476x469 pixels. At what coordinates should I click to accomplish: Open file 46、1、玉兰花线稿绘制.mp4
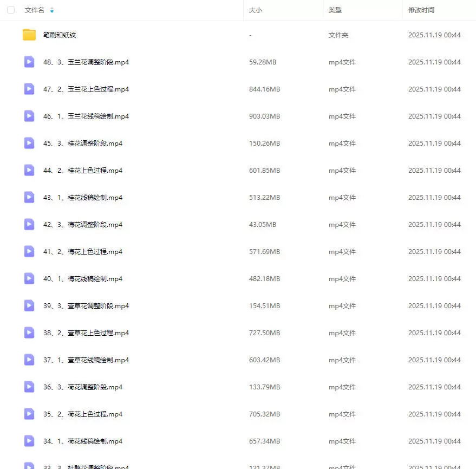point(86,116)
